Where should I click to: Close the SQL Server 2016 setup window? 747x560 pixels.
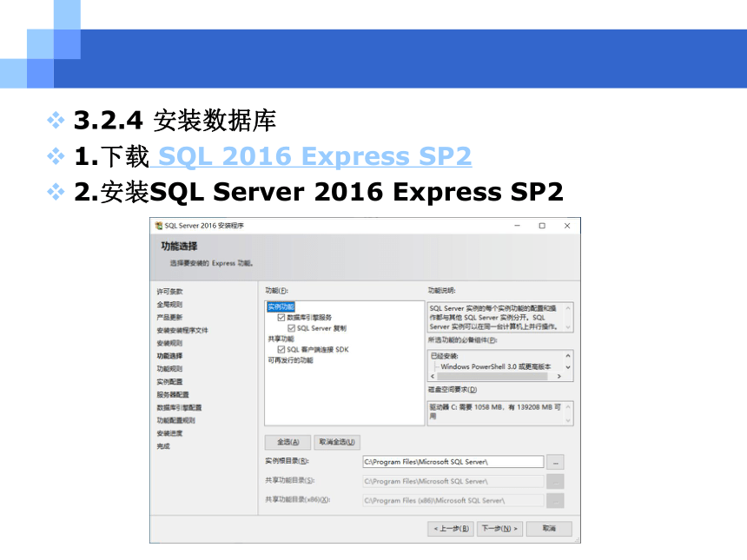click(567, 226)
